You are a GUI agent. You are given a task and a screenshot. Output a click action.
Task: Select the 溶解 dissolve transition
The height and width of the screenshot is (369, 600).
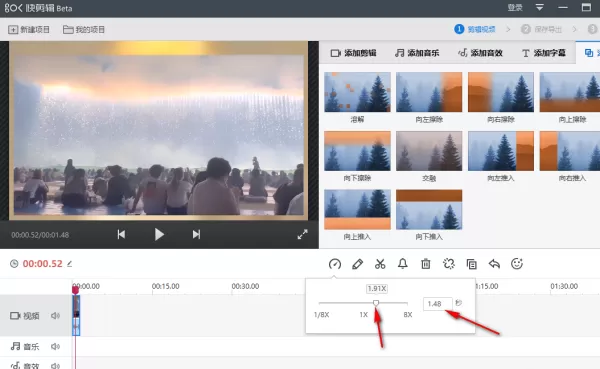357,92
